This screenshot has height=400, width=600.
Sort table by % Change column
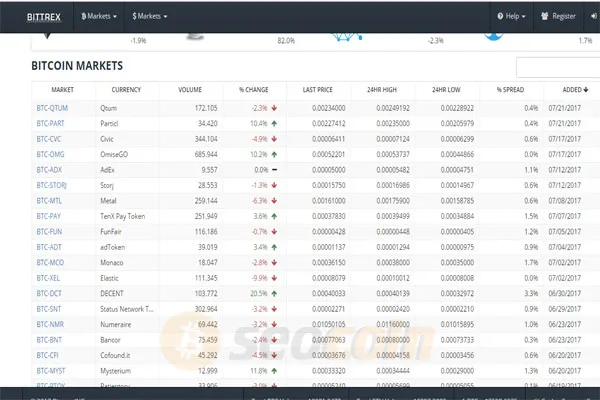tap(254, 90)
